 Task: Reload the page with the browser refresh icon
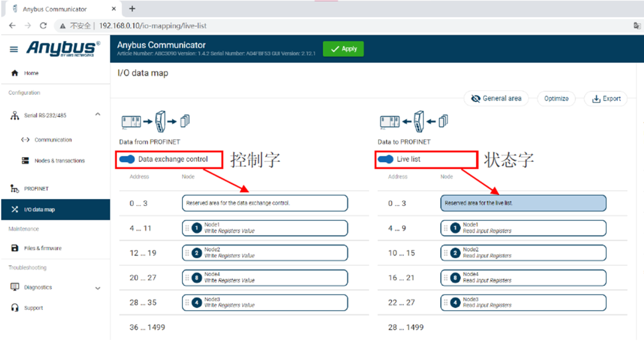tap(43, 26)
